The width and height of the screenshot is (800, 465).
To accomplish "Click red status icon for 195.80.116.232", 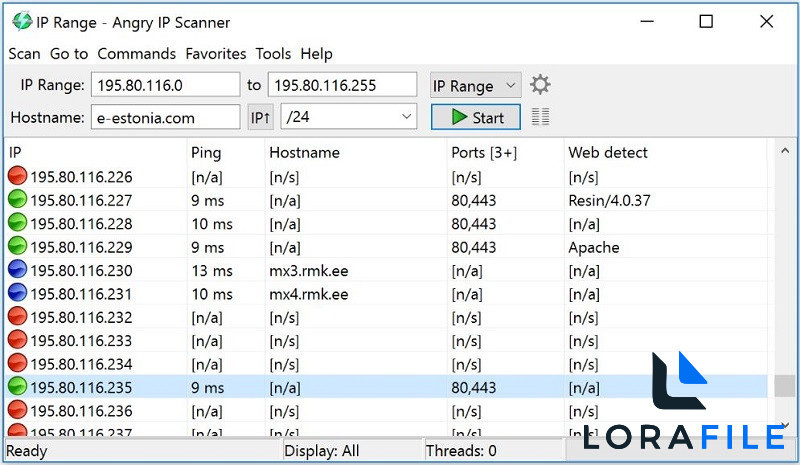I will [17, 317].
